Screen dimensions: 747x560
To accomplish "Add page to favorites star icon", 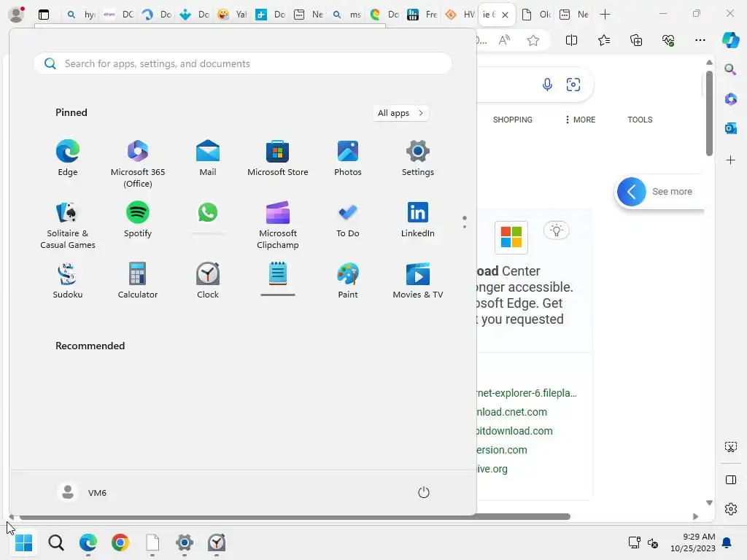I will [533, 40].
